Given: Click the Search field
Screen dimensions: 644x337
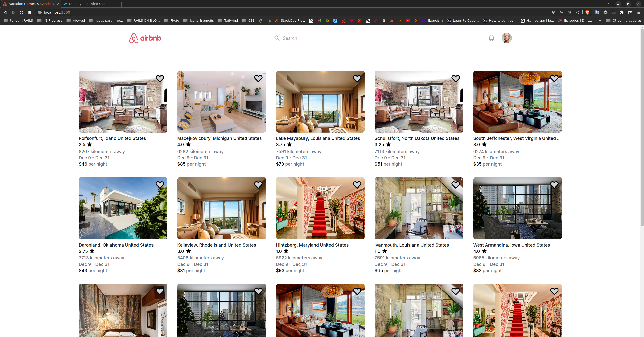Looking at the screenshot, I should point(289,38).
